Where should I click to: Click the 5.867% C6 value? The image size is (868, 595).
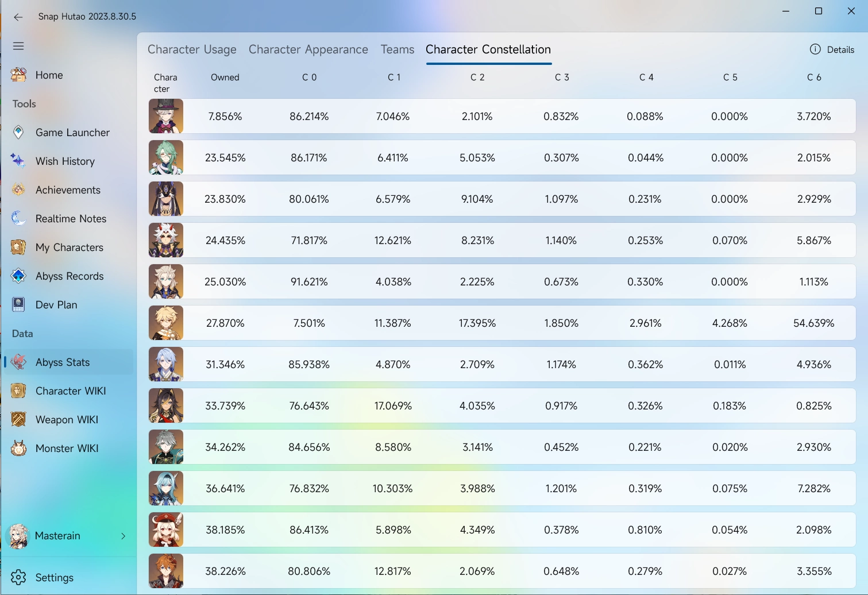814,241
